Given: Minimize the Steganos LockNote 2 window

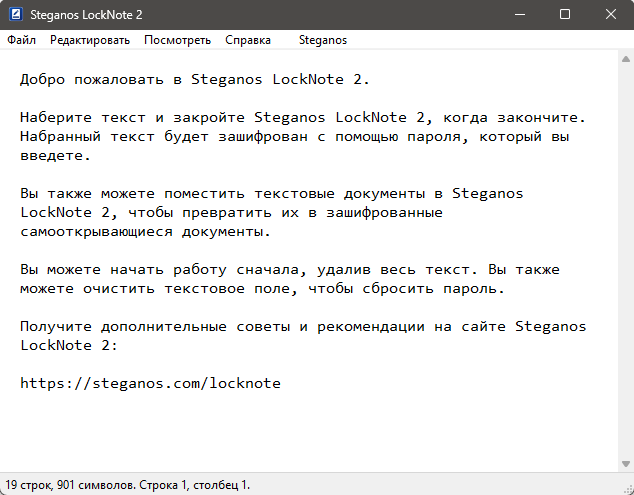Looking at the screenshot, I should (520, 15).
